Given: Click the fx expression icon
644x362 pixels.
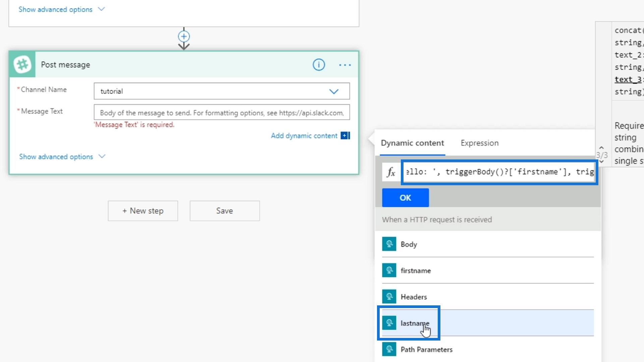Looking at the screenshot, I should coord(391,172).
